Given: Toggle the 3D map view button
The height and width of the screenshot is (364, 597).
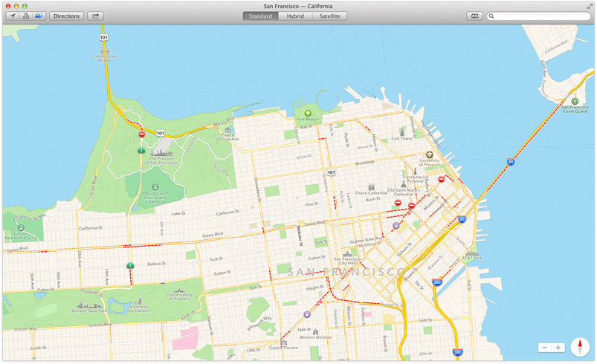Looking at the screenshot, I should click(25, 16).
